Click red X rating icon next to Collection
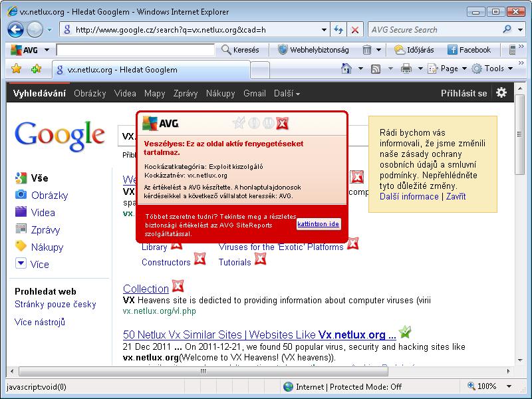Image resolution: width=532 pixels, height=399 pixels. pyautogui.click(x=178, y=286)
